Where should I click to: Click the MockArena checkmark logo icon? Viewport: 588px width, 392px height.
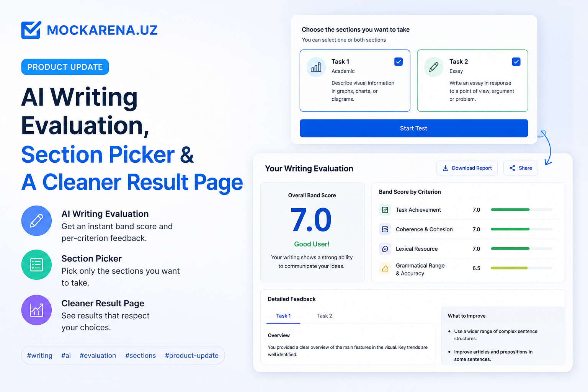[x=31, y=30]
